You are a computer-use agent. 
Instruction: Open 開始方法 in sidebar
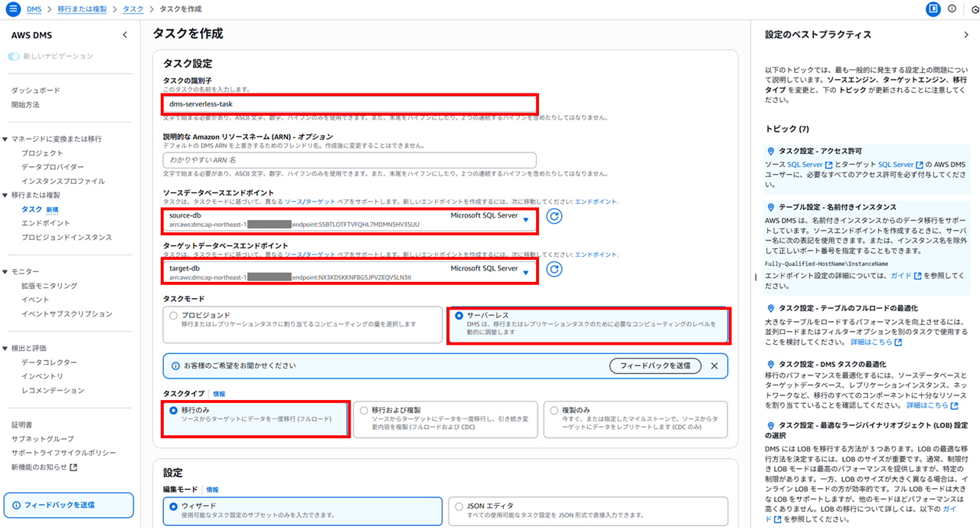pyautogui.click(x=25, y=104)
